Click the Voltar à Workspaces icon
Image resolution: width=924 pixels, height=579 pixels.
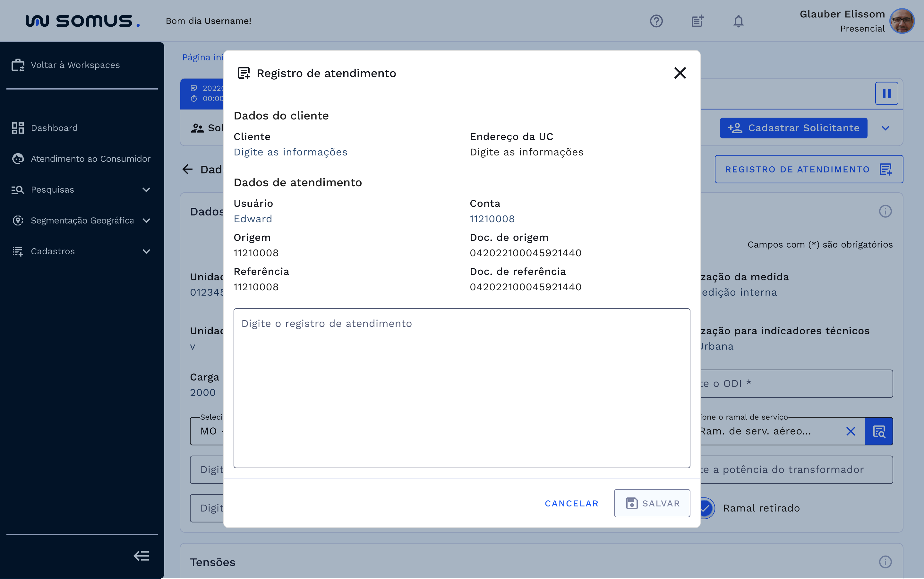point(17,65)
